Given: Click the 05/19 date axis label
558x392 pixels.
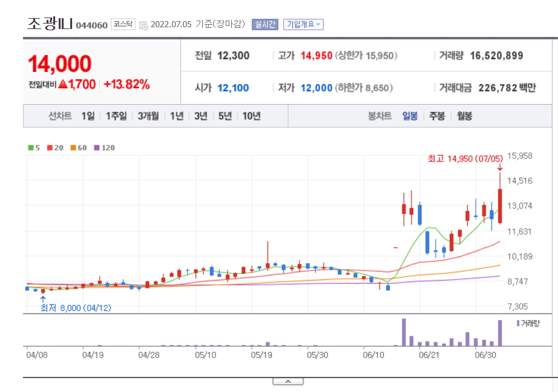Looking at the screenshot, I should pyautogui.click(x=261, y=355).
